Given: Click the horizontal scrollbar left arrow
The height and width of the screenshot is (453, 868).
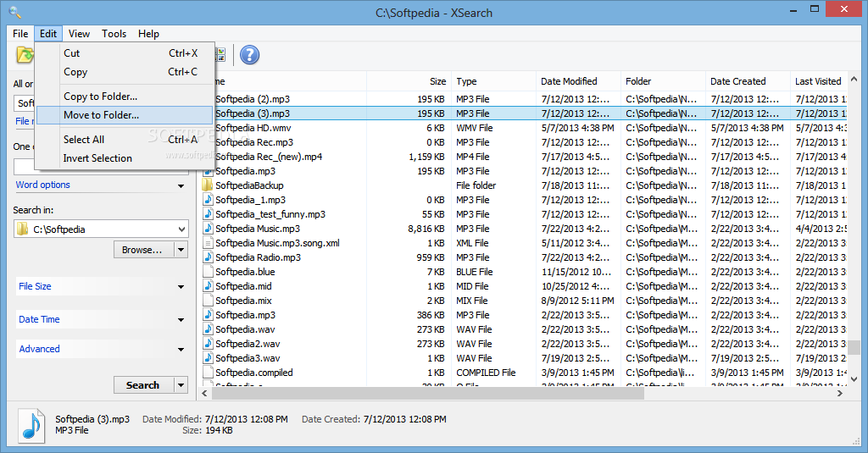Looking at the screenshot, I should coord(205,393).
